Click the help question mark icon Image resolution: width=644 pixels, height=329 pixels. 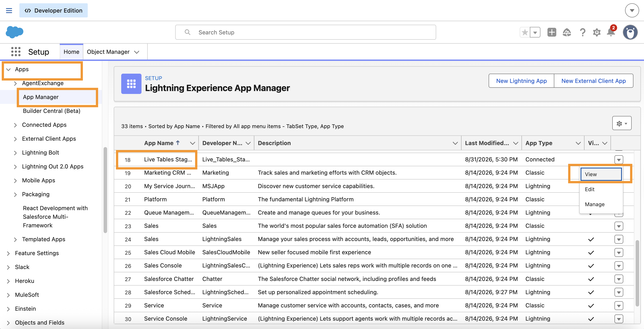582,32
